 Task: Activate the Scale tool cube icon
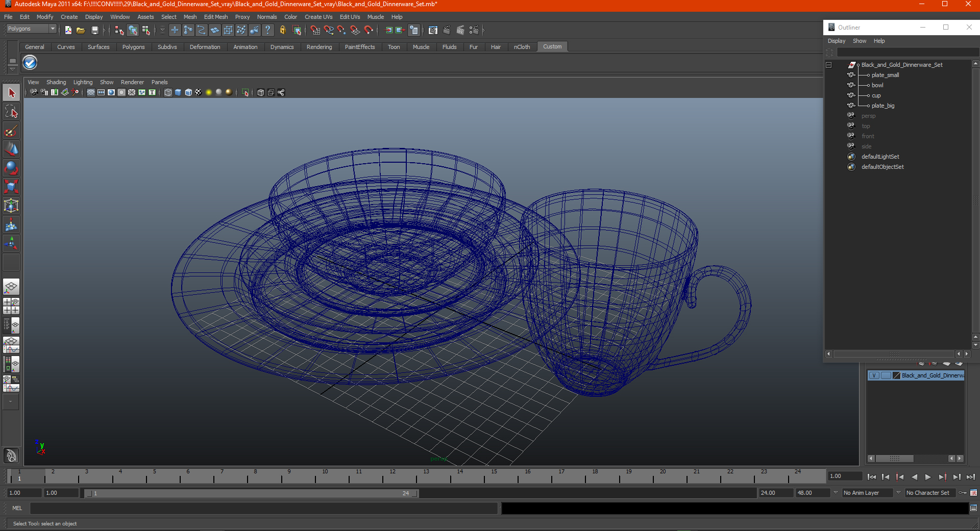coord(11,187)
